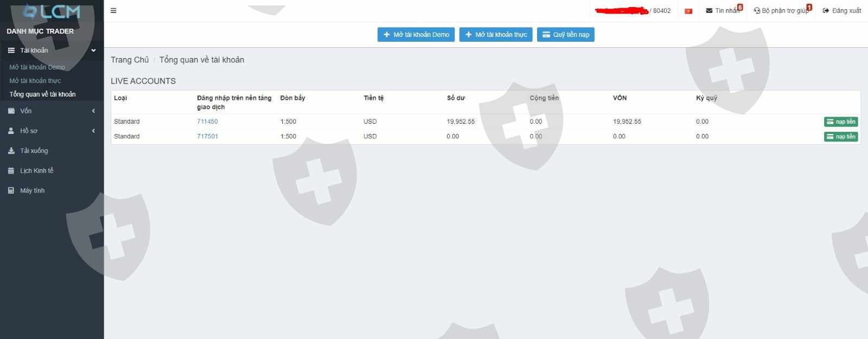Click the Vốn wallet icon

click(11, 111)
